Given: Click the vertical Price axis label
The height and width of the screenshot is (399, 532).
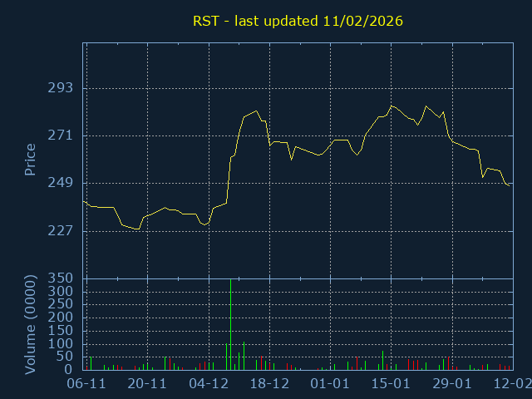Looking at the screenshot, I should coord(31,160).
